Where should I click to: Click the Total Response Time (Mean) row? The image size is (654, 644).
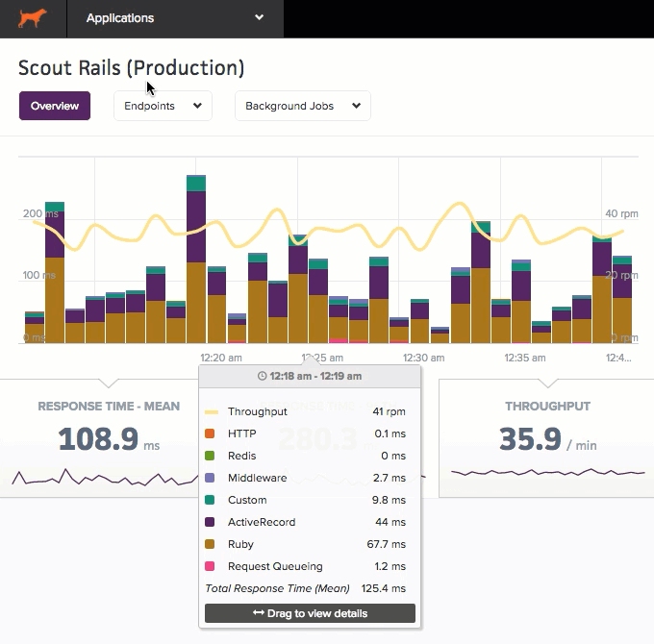pyautogui.click(x=305, y=588)
